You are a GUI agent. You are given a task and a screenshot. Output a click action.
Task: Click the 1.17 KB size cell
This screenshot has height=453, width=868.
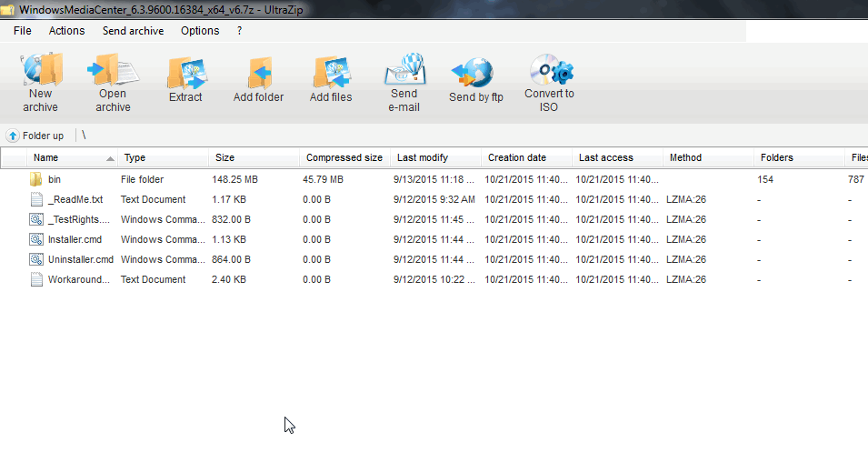click(x=229, y=199)
